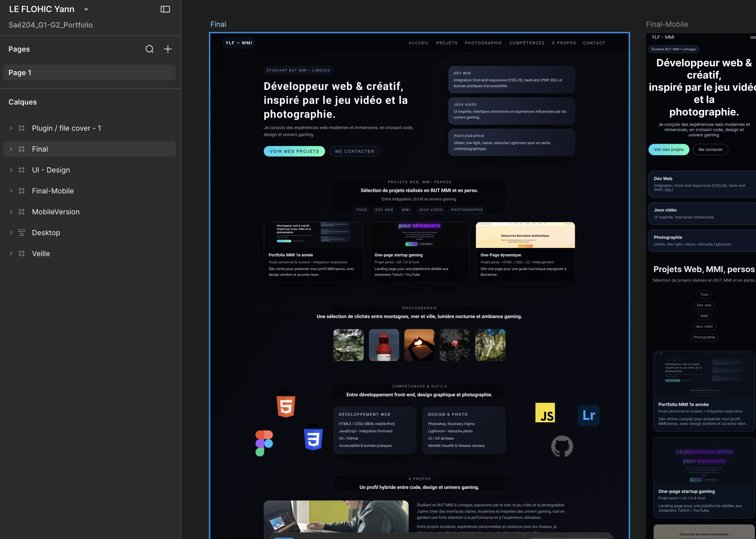
Task: Click Barcelone Authentique project thumbnail
Action: 525,235
